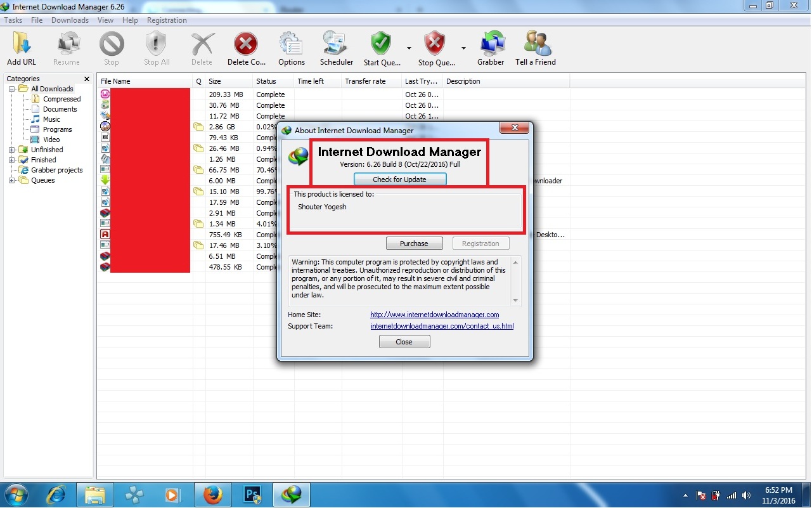Image resolution: width=812 pixels, height=508 pixels.
Task: Open the View menu
Action: tap(105, 20)
